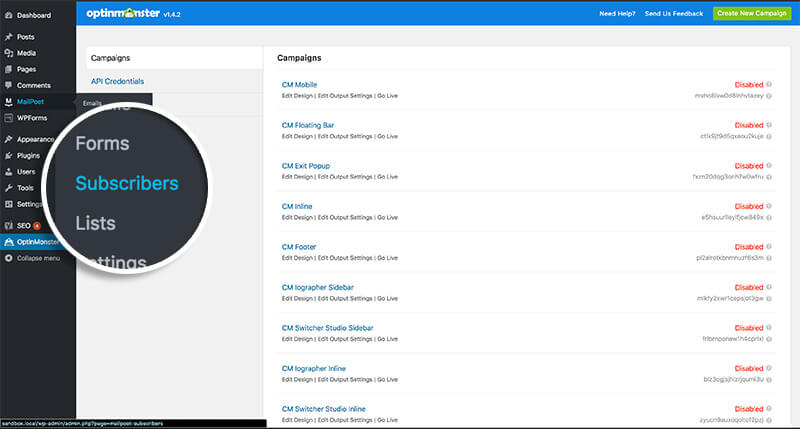Click the OptinMonster logo in header
This screenshot has width=800, height=429.
tap(123, 13)
